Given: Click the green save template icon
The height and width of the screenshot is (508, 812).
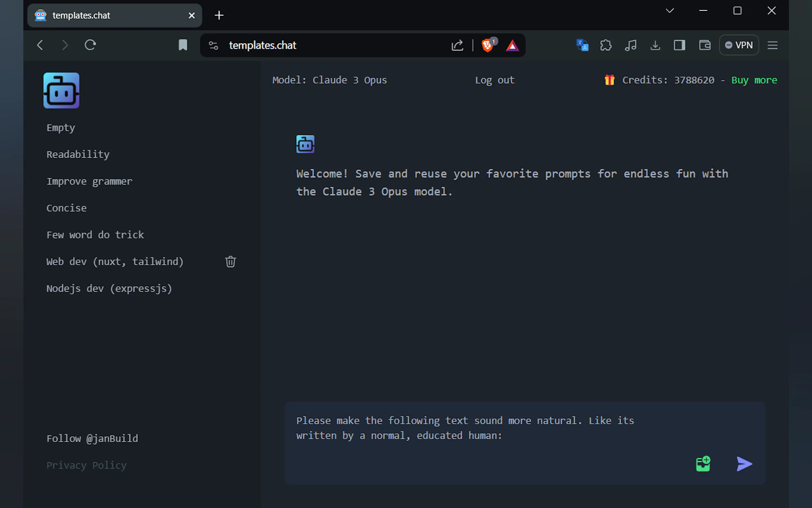Looking at the screenshot, I should click(x=703, y=464).
